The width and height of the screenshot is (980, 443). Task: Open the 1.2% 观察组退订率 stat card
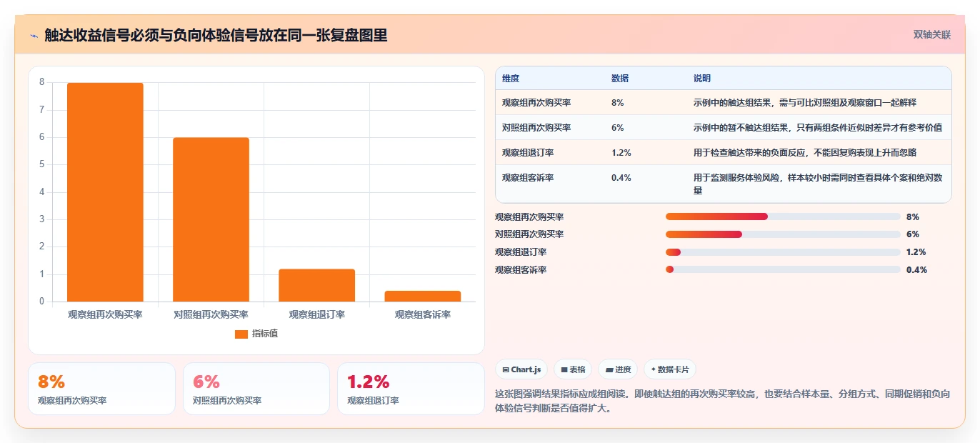click(x=411, y=389)
